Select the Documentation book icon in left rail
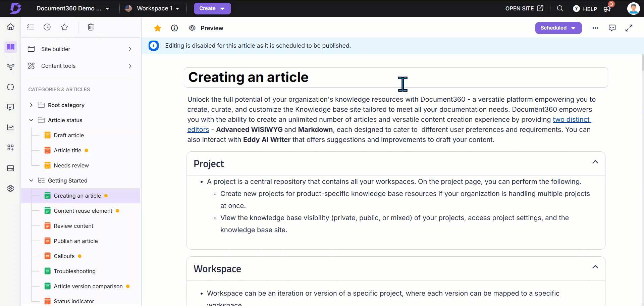The width and height of the screenshot is (644, 306). (11, 47)
